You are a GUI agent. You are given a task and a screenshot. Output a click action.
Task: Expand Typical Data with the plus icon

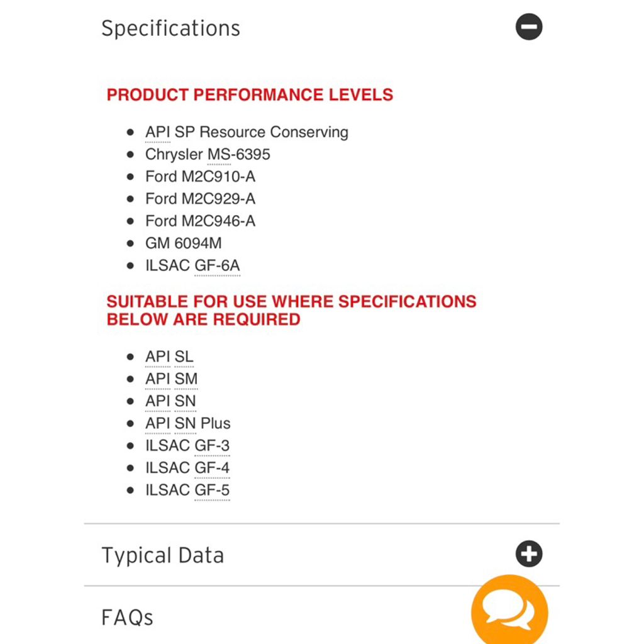[528, 553]
